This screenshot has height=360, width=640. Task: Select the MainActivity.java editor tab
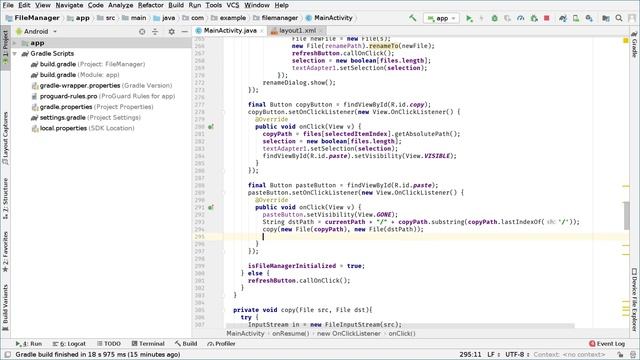pos(230,31)
